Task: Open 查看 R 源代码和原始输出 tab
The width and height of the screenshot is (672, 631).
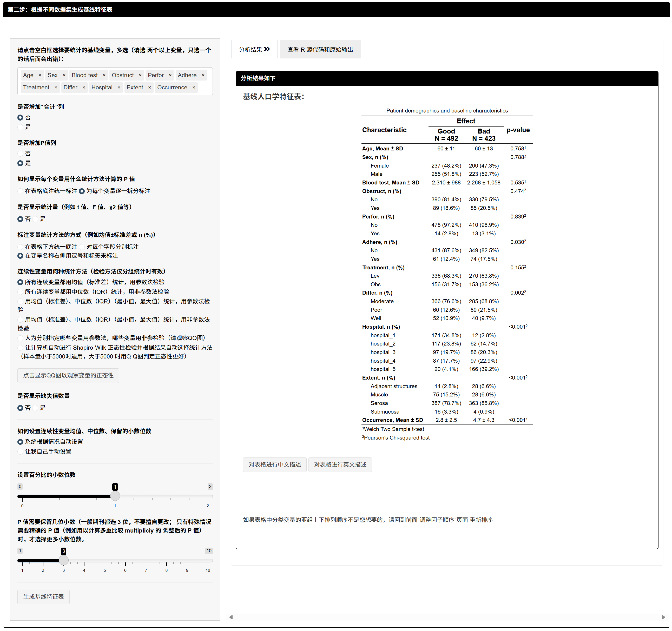Action: point(320,50)
